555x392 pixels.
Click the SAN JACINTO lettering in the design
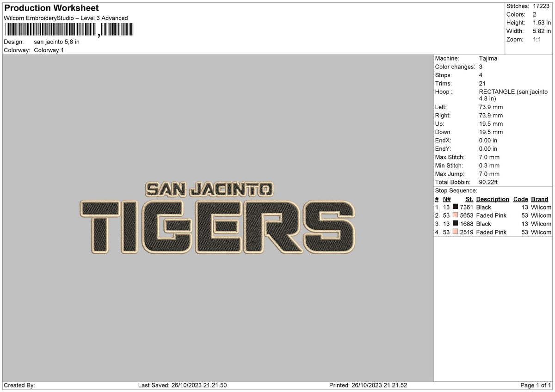coord(209,189)
